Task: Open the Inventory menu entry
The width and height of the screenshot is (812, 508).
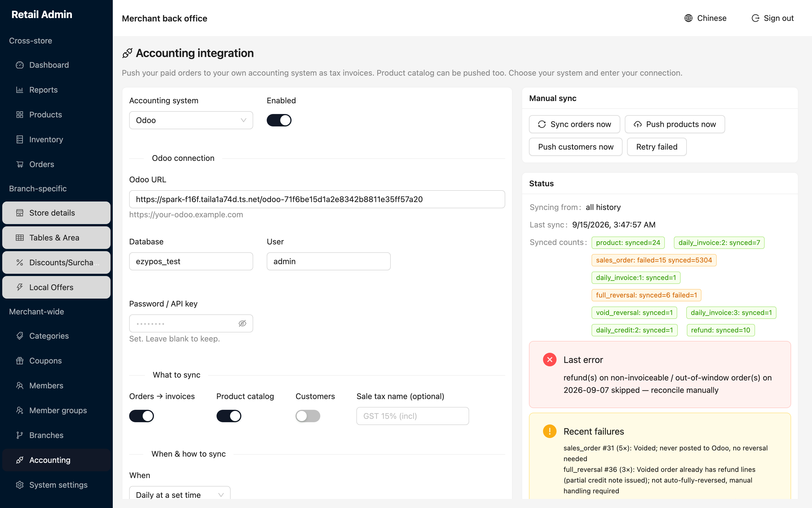Action: pyautogui.click(x=56, y=139)
